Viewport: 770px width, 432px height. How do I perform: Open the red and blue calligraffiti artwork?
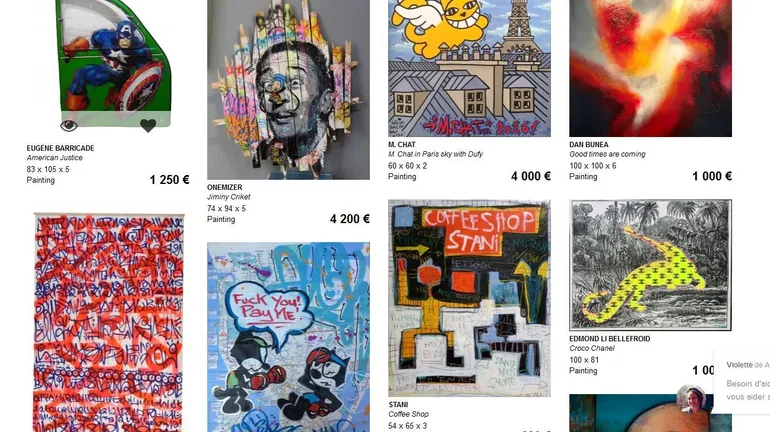coord(109,323)
